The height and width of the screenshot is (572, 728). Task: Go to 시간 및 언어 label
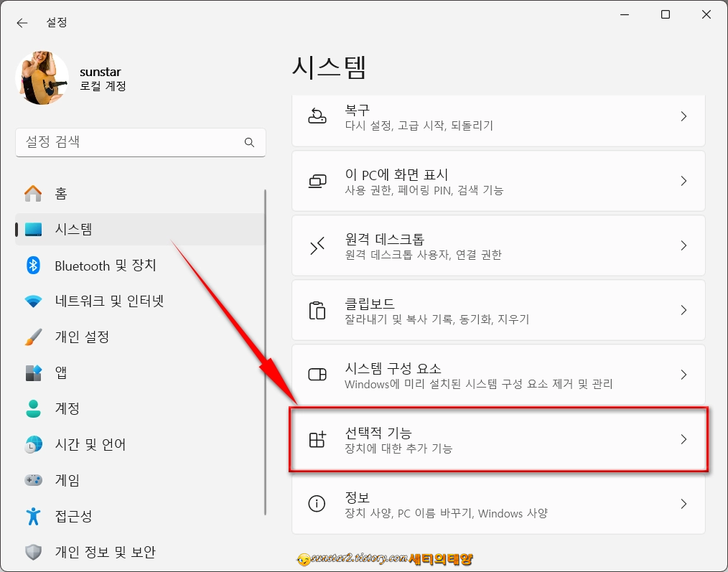coord(90,444)
